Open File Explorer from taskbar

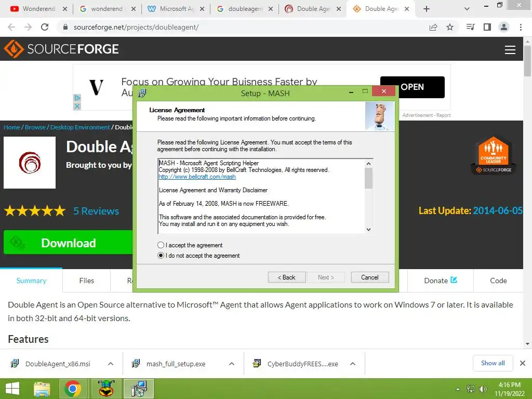[x=42, y=389]
